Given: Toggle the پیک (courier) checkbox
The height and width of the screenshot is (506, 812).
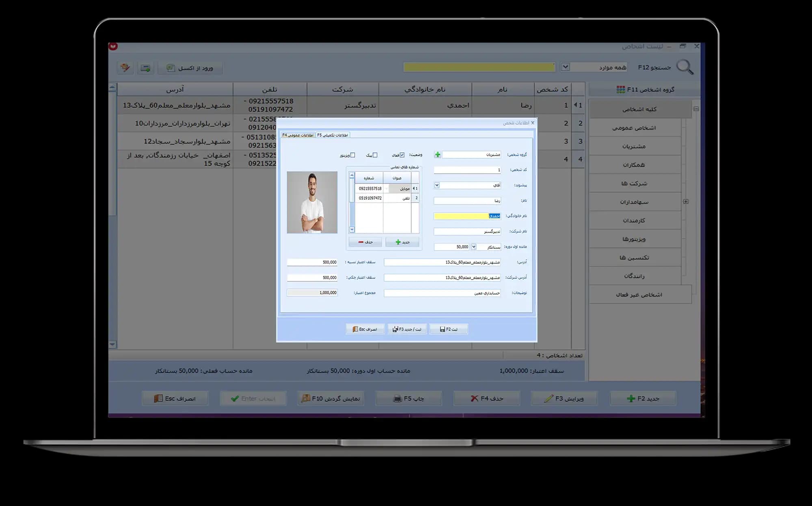Looking at the screenshot, I should pyautogui.click(x=375, y=155).
